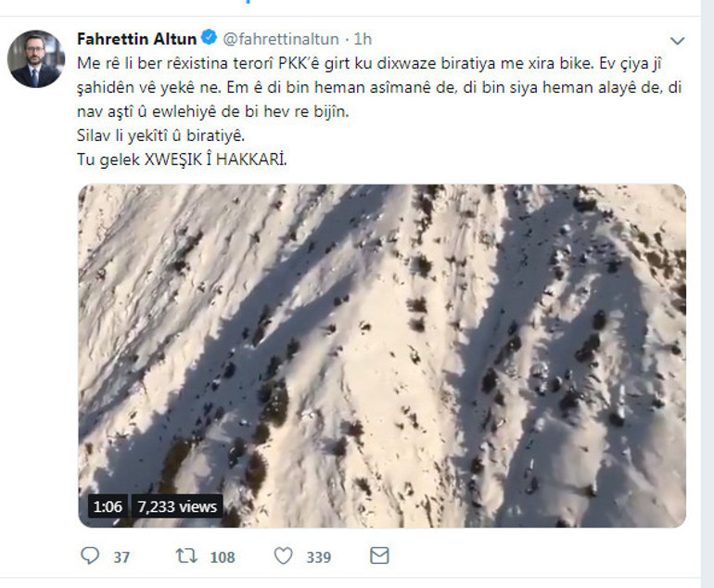Viewport: 714px width, 588px height.
Task: Click the 7,233 views label on the video
Action: [177, 506]
